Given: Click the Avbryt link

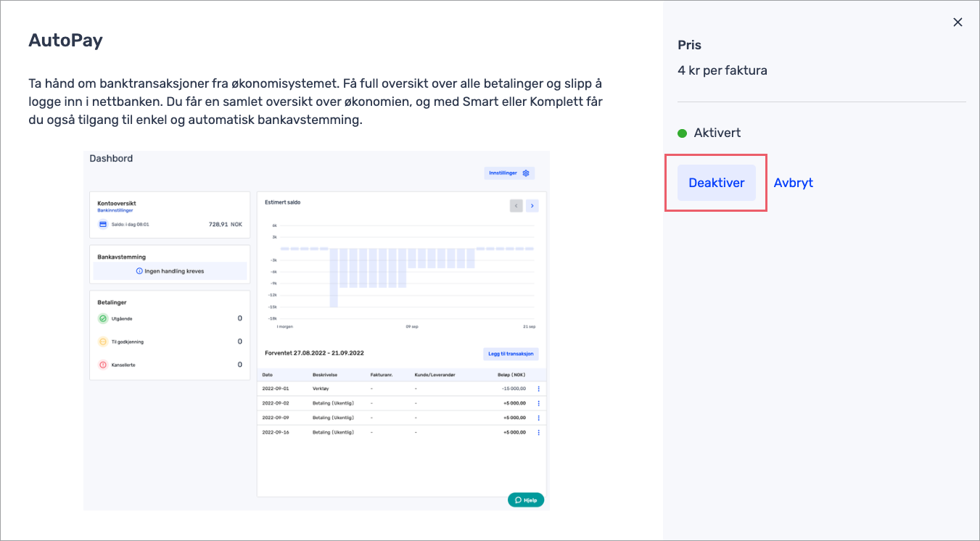Looking at the screenshot, I should [793, 183].
